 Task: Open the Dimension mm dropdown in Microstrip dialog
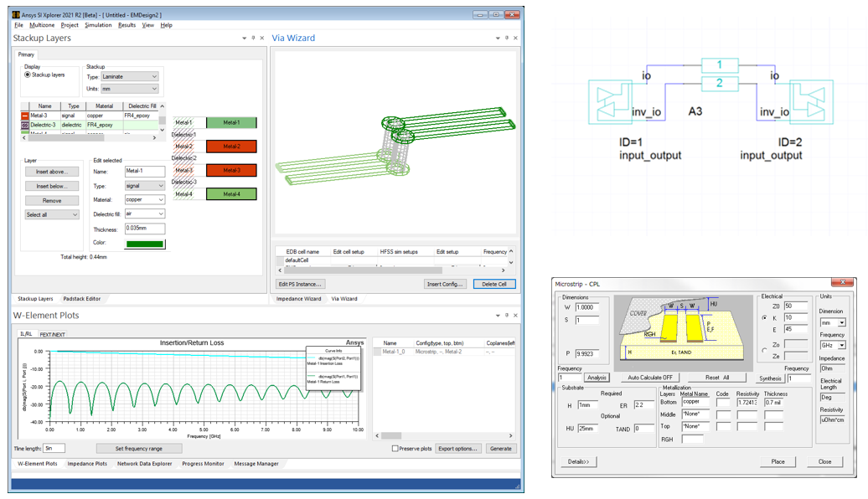833,322
